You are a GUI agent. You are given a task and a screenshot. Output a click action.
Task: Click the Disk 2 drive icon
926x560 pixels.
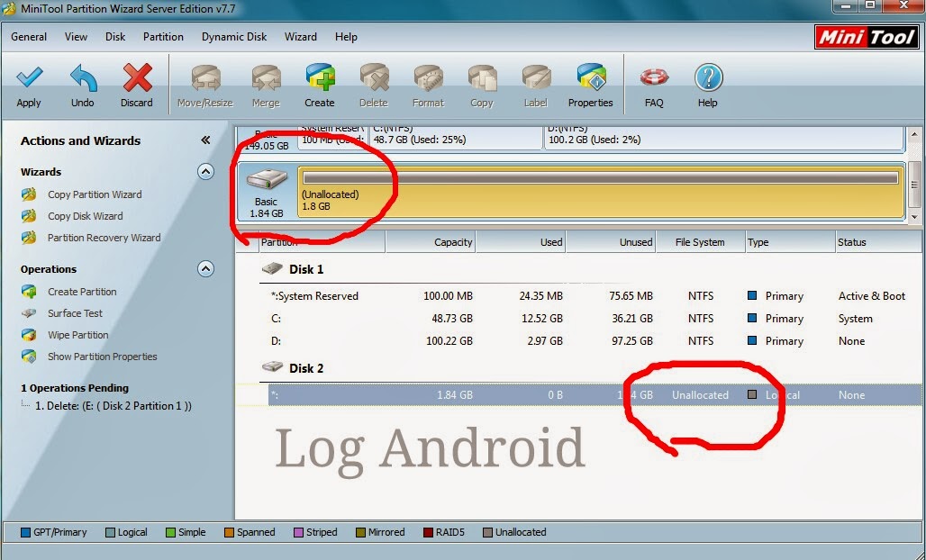272,367
